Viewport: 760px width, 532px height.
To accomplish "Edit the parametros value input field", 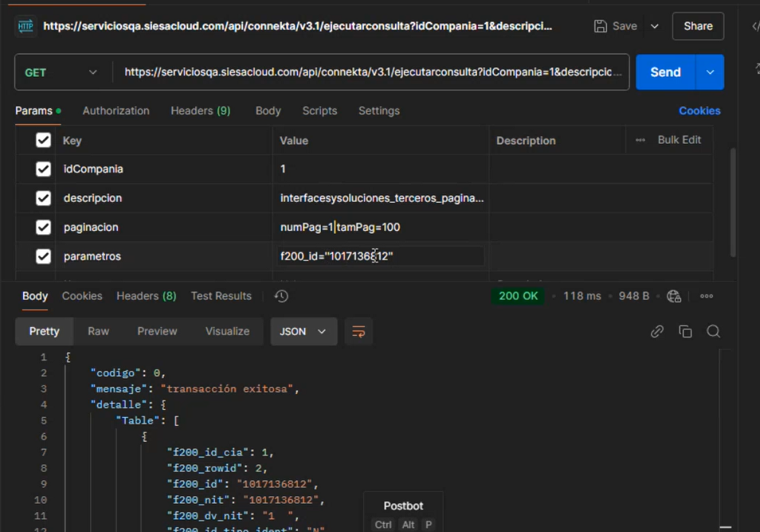I will pos(381,256).
